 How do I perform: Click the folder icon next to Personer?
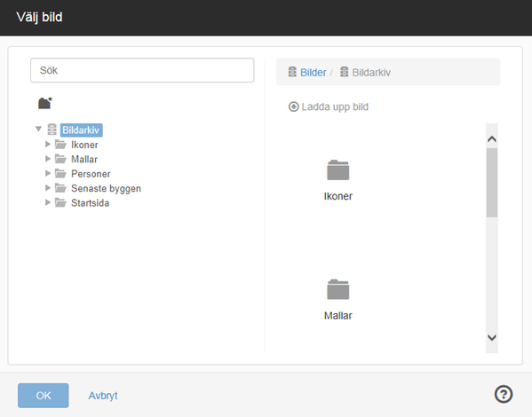point(60,174)
